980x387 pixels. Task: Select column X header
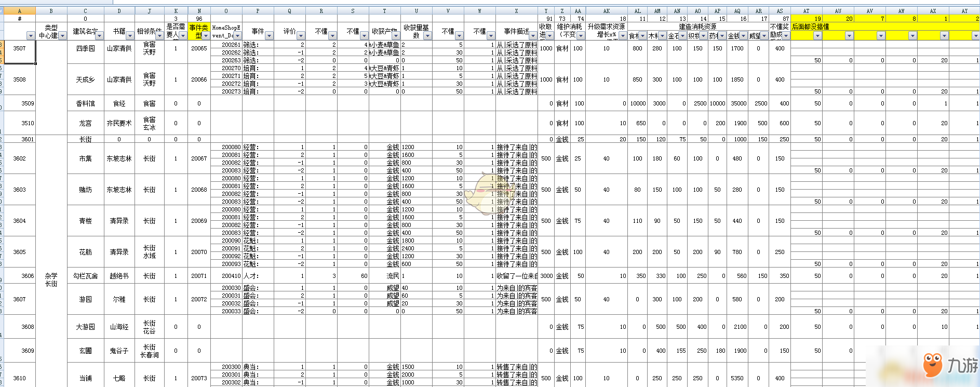coord(517,11)
